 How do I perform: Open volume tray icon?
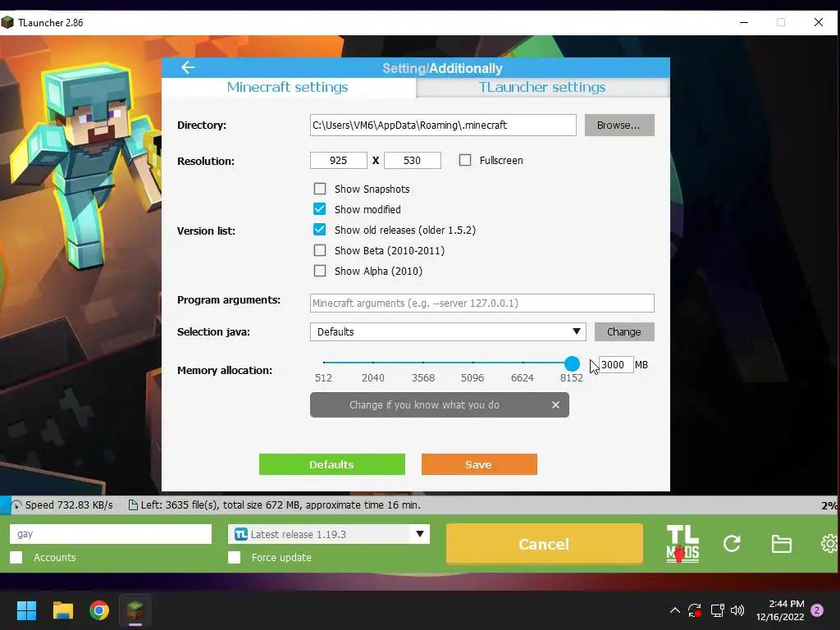point(737,610)
